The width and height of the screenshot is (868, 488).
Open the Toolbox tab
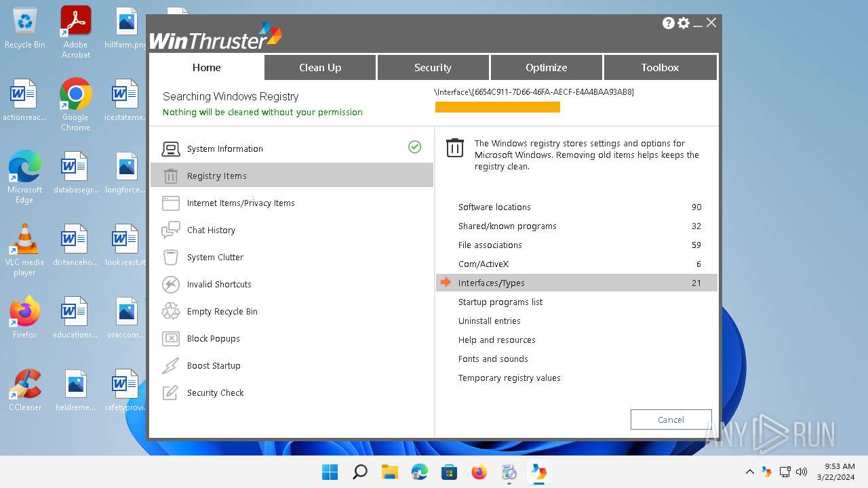[660, 67]
